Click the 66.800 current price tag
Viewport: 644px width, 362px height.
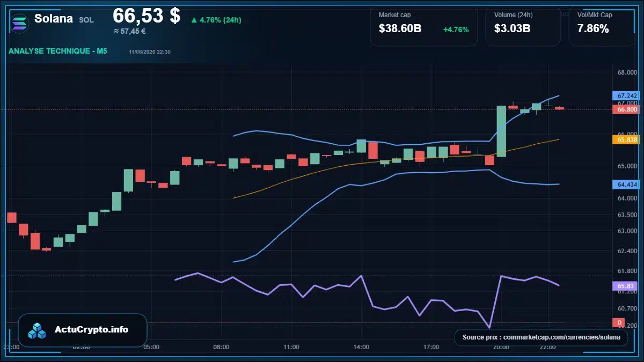(625, 109)
